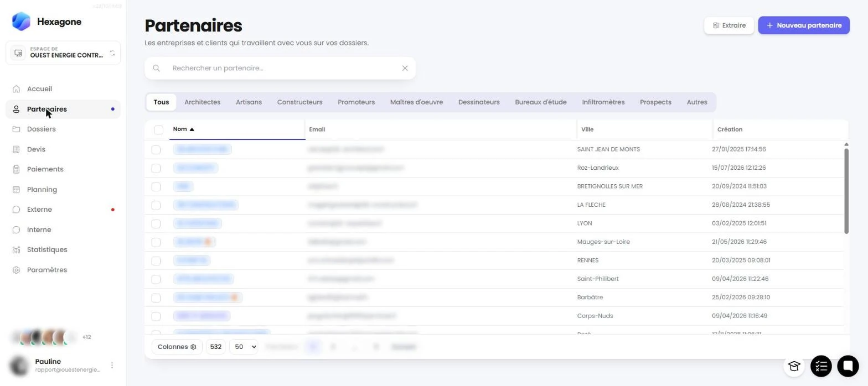This screenshot has height=386, width=868.
Task: Check the Roz-Landrieux row checkbox
Action: pyautogui.click(x=156, y=168)
